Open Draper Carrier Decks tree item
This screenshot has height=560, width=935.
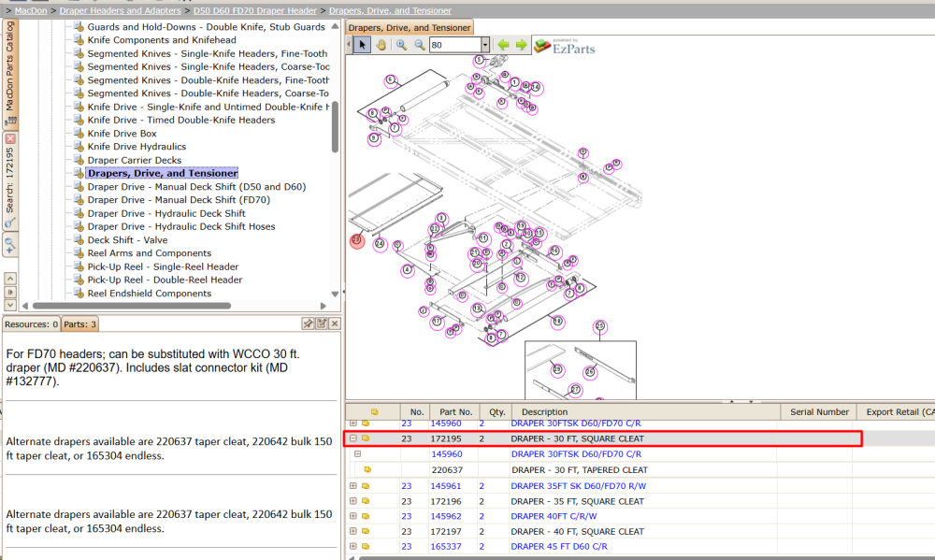(134, 160)
